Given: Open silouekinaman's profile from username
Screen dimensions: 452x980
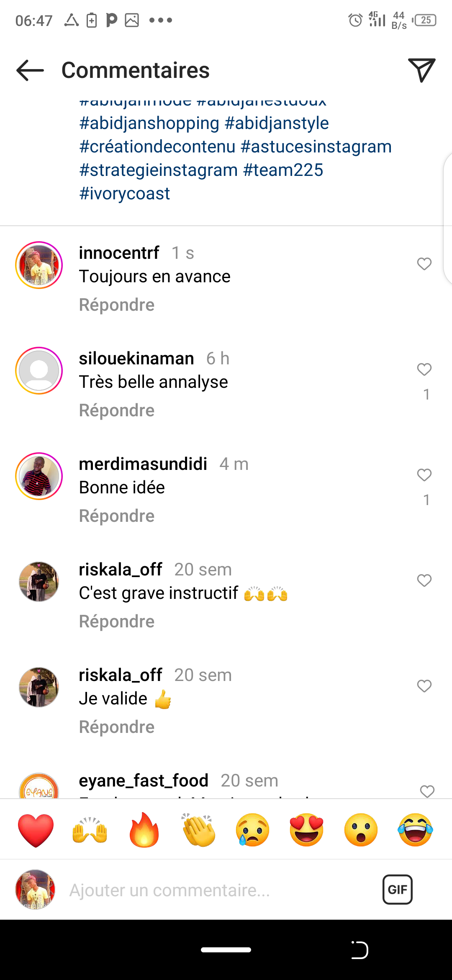Looking at the screenshot, I should (x=136, y=358).
